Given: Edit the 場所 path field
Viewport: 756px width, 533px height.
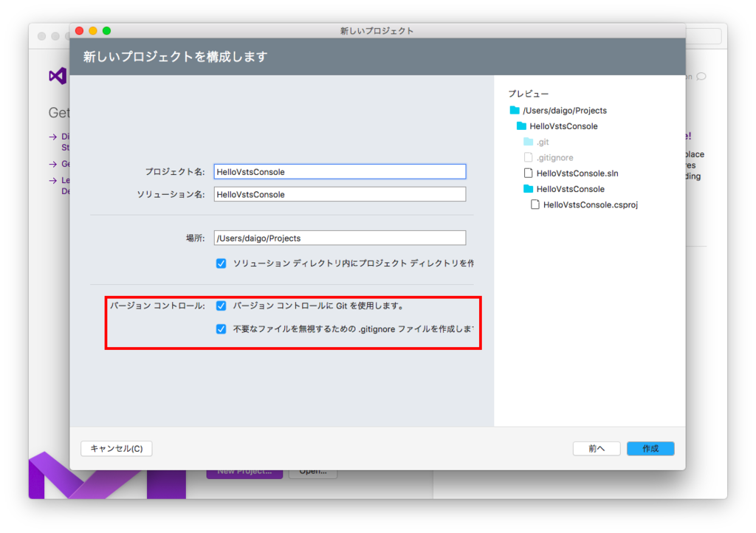Looking at the screenshot, I should pyautogui.click(x=340, y=238).
